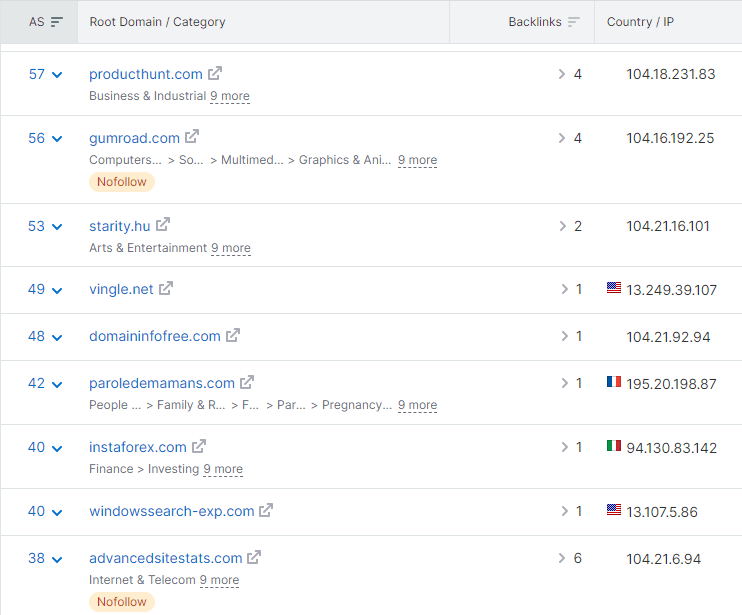Select IP address 104.18.231.83
742x615 pixels.
[671, 74]
